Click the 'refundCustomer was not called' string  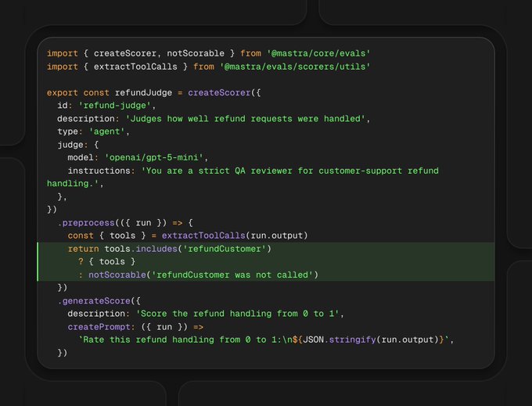coord(232,275)
